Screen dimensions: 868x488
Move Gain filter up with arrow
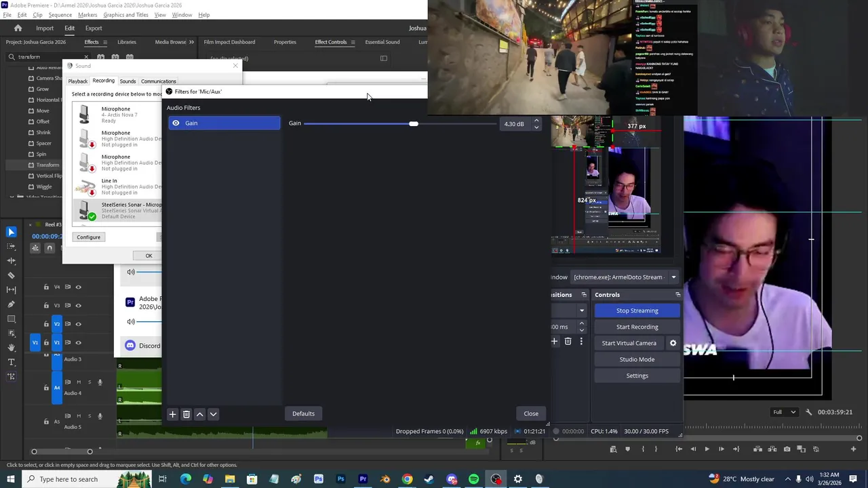pyautogui.click(x=199, y=414)
